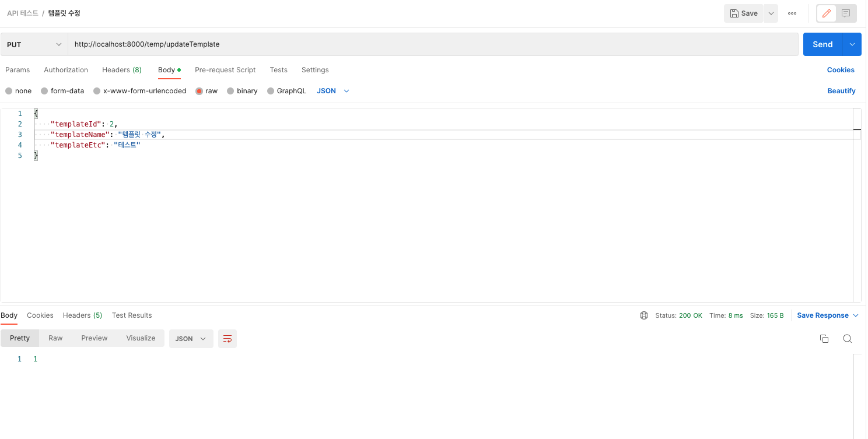Expand the Save Response dropdown arrow

856,315
